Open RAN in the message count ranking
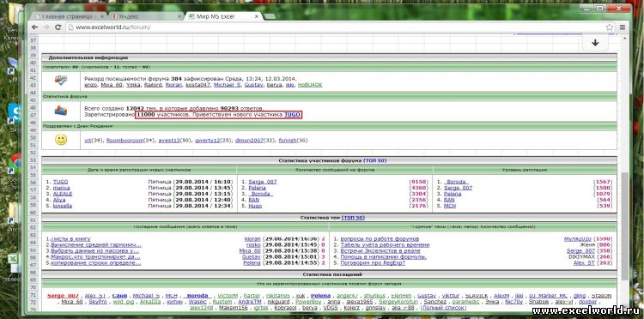The width and height of the screenshot is (644, 319). (253, 200)
